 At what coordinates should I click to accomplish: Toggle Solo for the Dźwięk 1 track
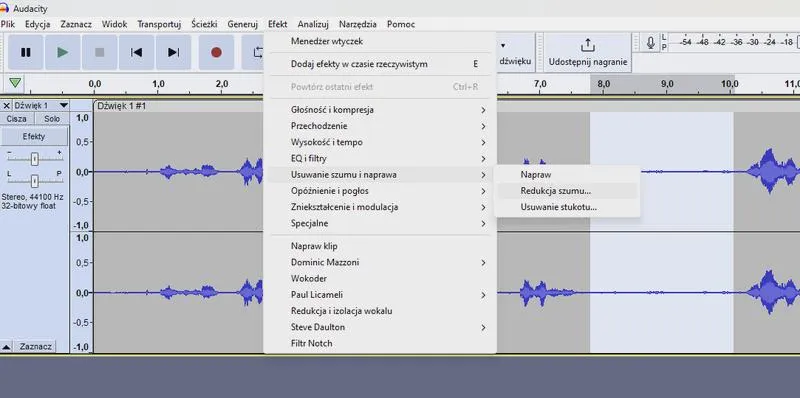click(x=52, y=118)
